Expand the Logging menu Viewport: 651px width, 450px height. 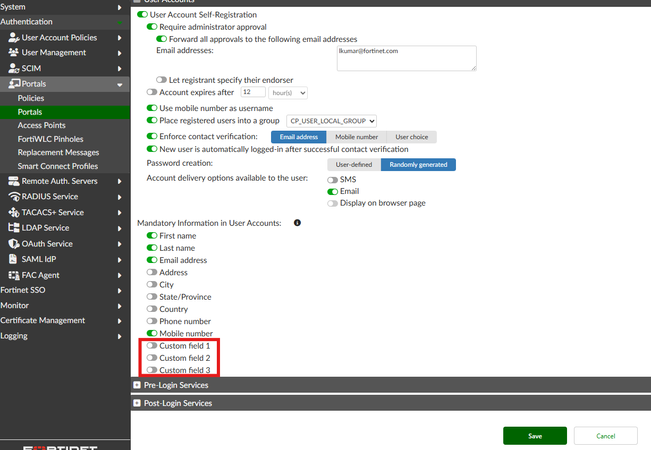[120, 336]
